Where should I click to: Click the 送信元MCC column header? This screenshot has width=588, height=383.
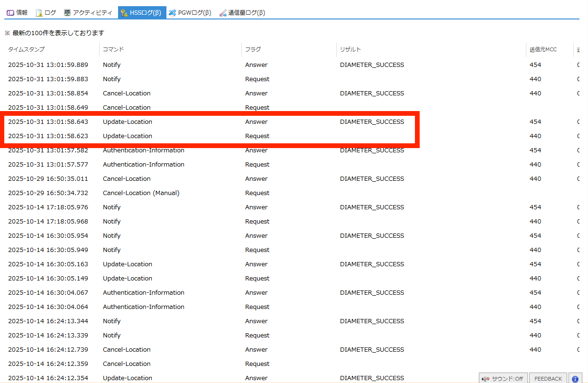pos(543,49)
